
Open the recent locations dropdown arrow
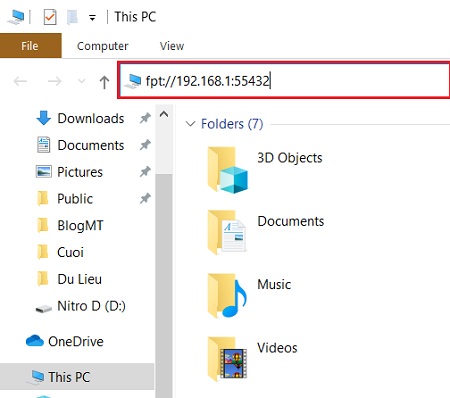pyautogui.click(x=81, y=81)
